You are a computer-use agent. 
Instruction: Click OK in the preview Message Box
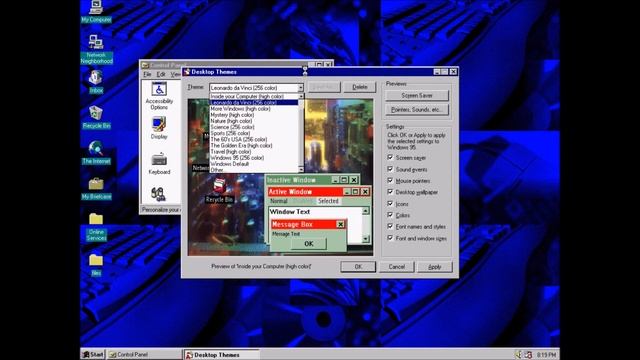pos(309,244)
